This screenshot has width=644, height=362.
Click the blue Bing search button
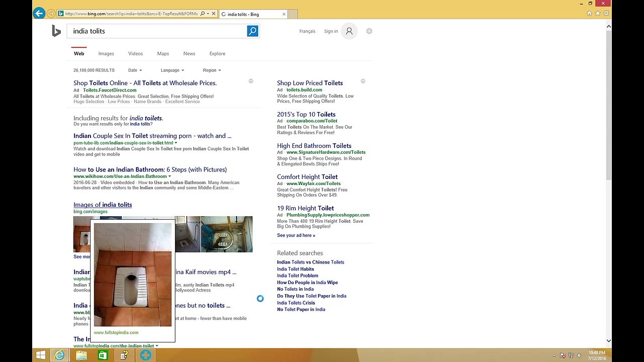click(253, 31)
